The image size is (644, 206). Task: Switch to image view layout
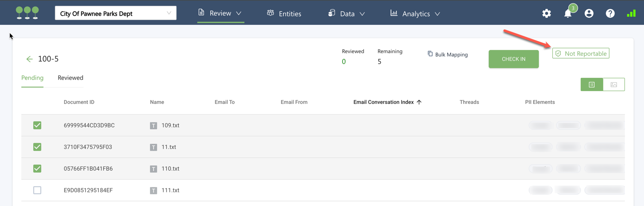(613, 84)
